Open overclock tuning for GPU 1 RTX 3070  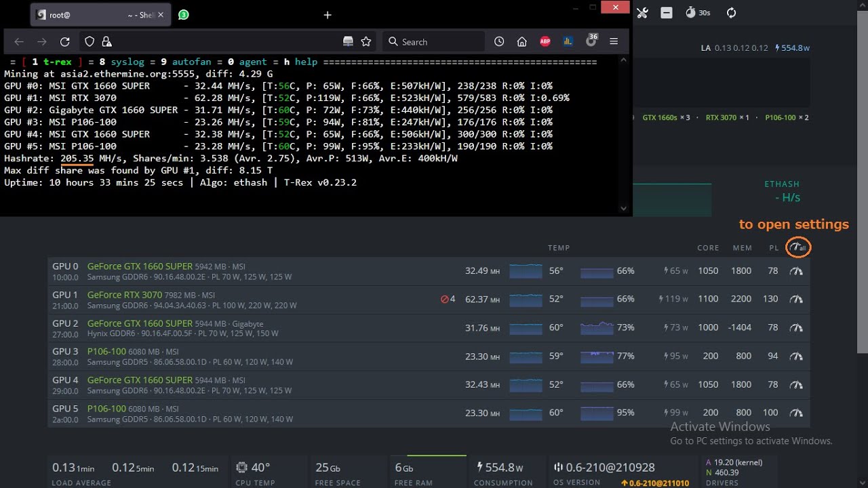[796, 299]
